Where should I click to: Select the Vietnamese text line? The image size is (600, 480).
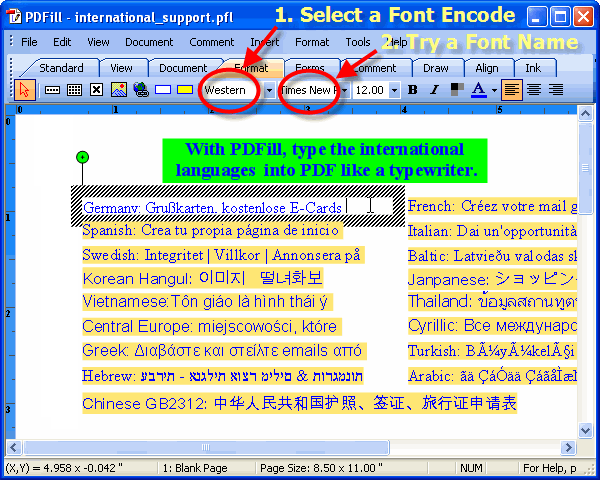pos(207,302)
